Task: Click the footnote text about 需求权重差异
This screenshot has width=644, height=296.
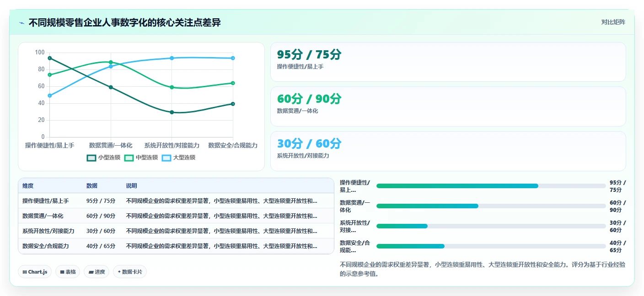Action: point(483,270)
